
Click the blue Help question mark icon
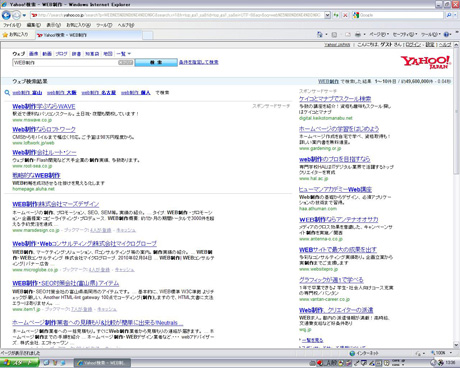coord(447,34)
